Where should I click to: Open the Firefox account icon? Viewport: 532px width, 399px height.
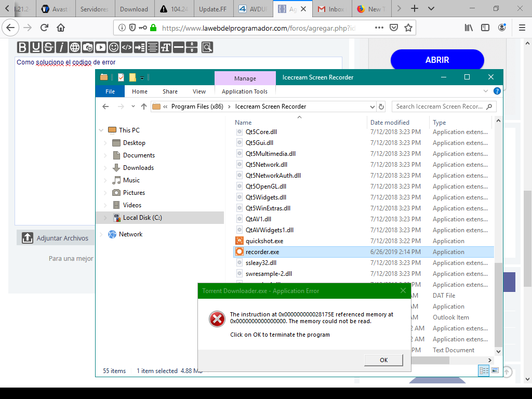502,28
